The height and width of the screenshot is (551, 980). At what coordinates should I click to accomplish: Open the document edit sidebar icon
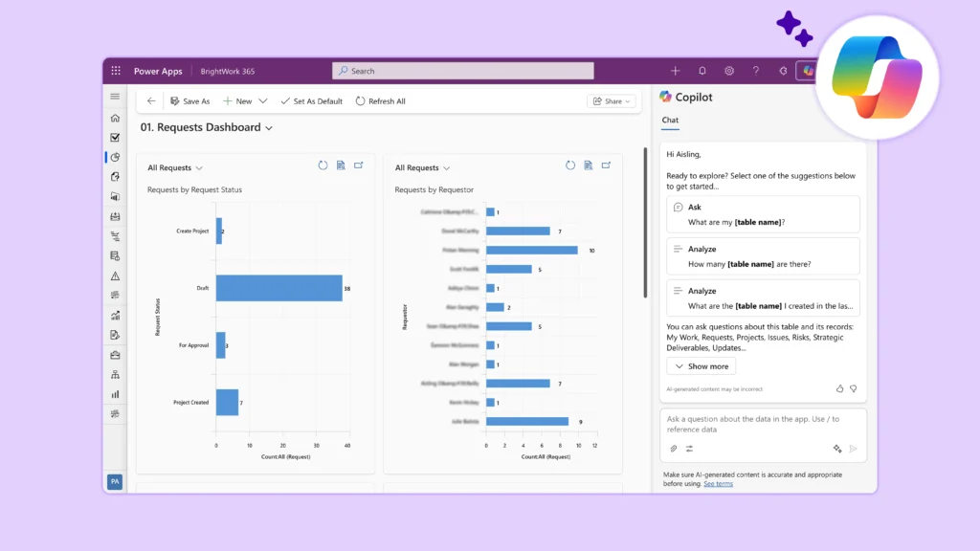pyautogui.click(x=115, y=335)
